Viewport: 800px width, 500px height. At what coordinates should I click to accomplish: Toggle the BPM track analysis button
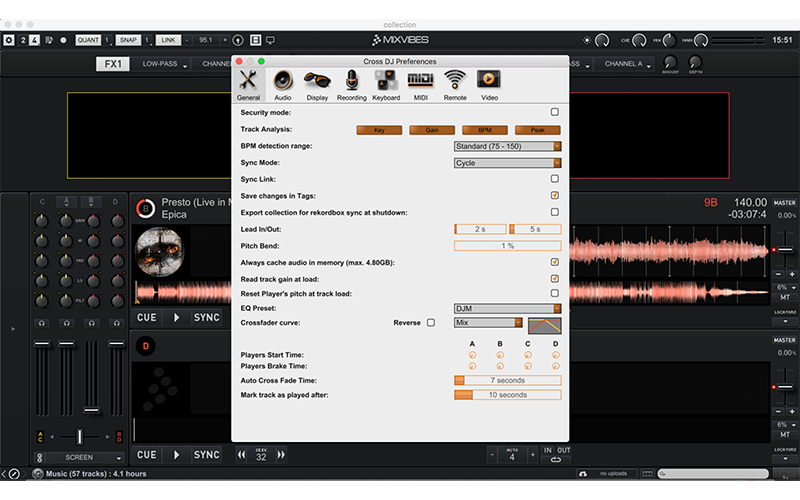[x=485, y=130]
